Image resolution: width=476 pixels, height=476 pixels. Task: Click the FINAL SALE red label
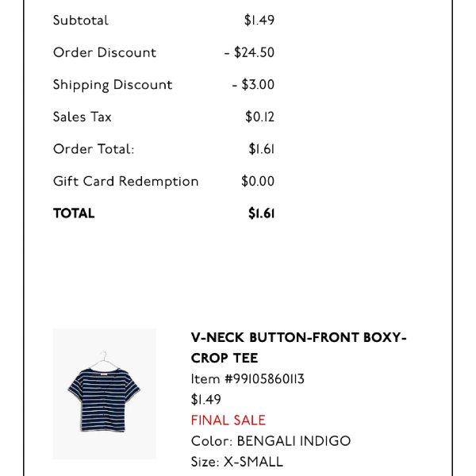(x=228, y=420)
